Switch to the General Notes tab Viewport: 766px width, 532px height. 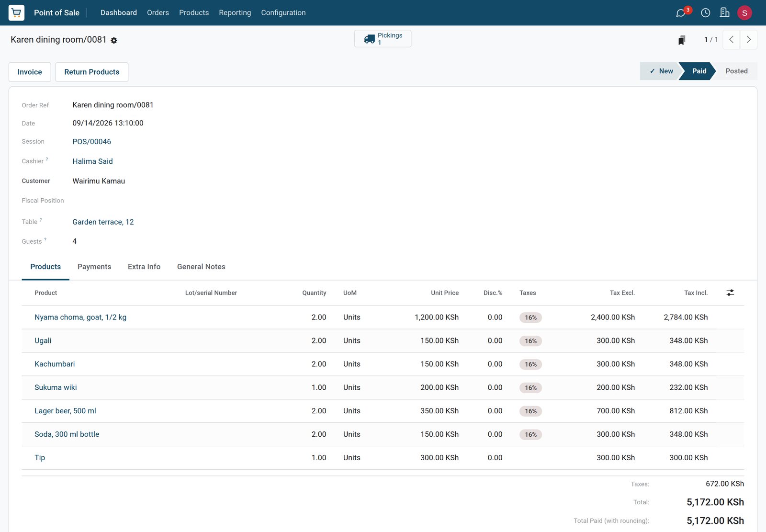(x=201, y=267)
